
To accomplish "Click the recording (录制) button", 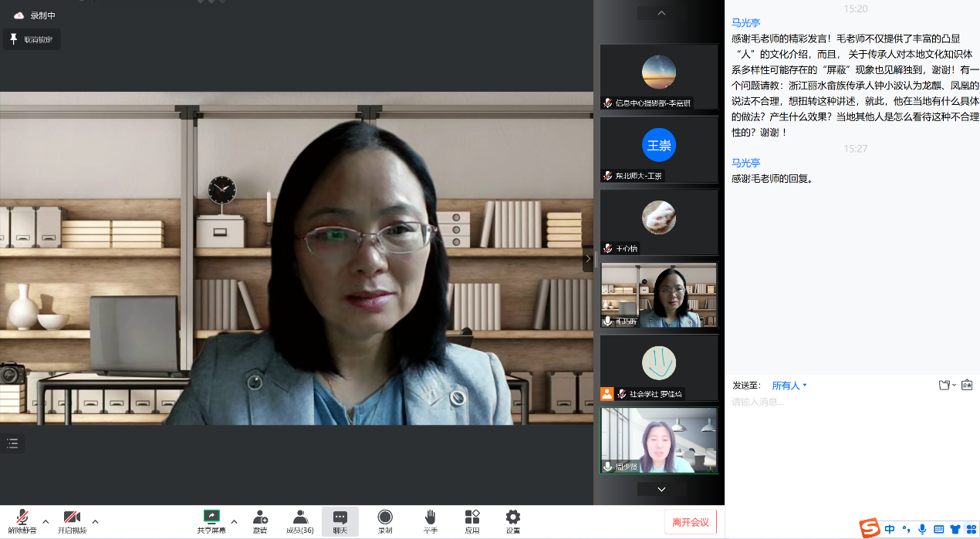I will tap(385, 521).
